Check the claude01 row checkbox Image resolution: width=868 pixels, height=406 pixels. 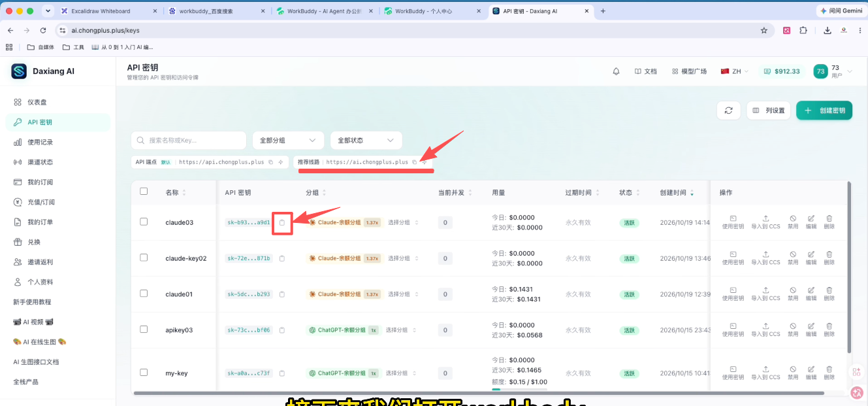click(144, 294)
